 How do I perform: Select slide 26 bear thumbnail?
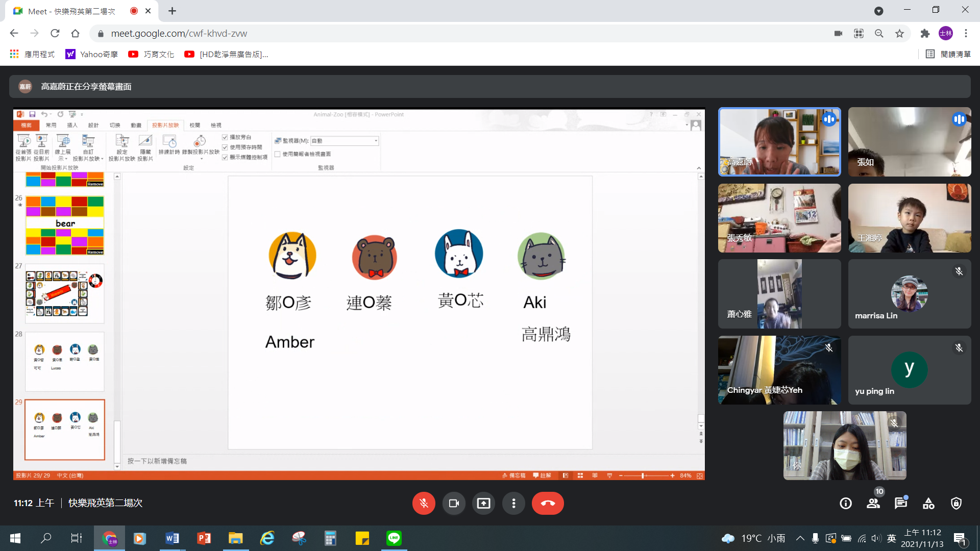pyautogui.click(x=65, y=225)
